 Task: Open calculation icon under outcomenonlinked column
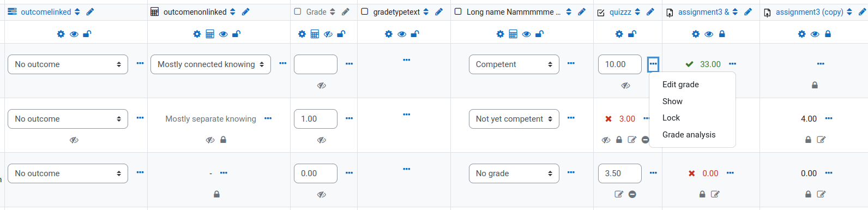pos(210,34)
